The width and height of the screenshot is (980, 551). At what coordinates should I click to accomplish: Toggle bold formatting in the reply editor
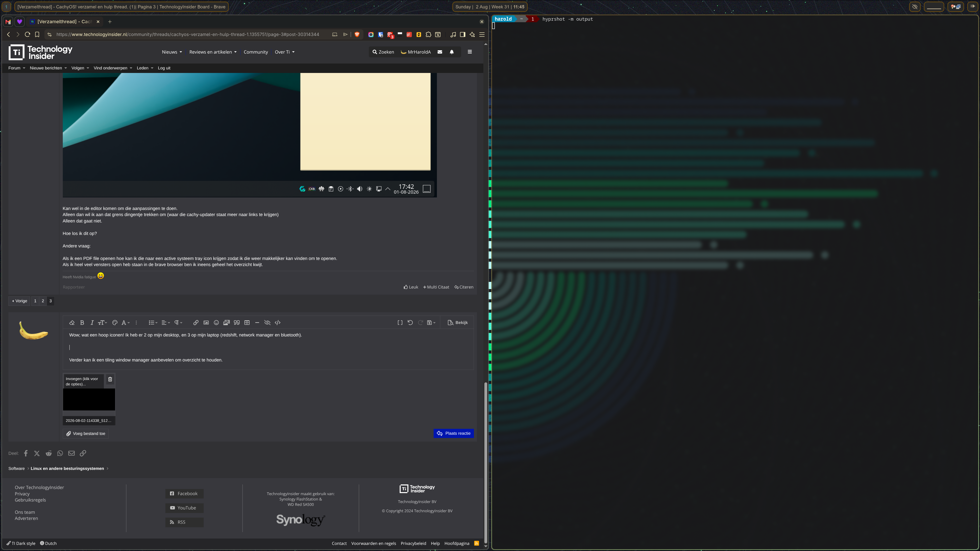click(x=82, y=323)
